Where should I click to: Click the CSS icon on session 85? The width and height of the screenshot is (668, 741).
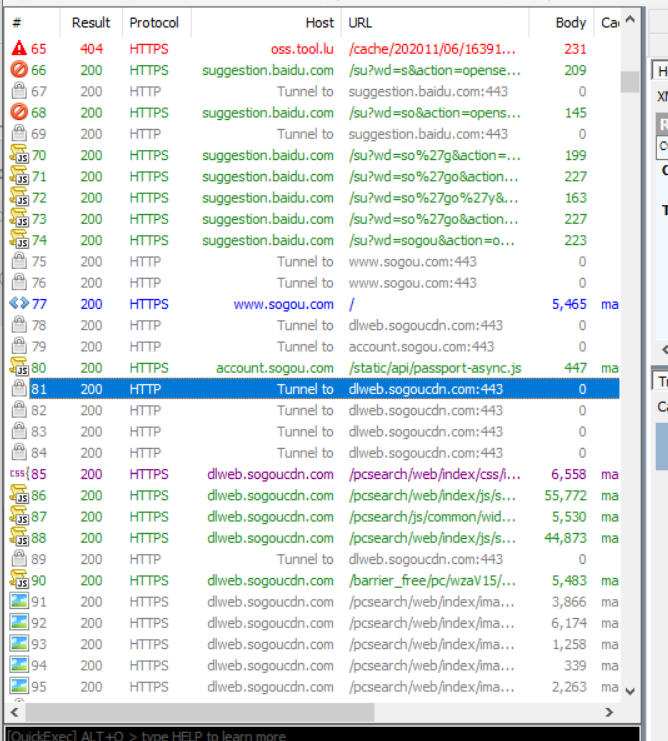[x=19, y=474]
